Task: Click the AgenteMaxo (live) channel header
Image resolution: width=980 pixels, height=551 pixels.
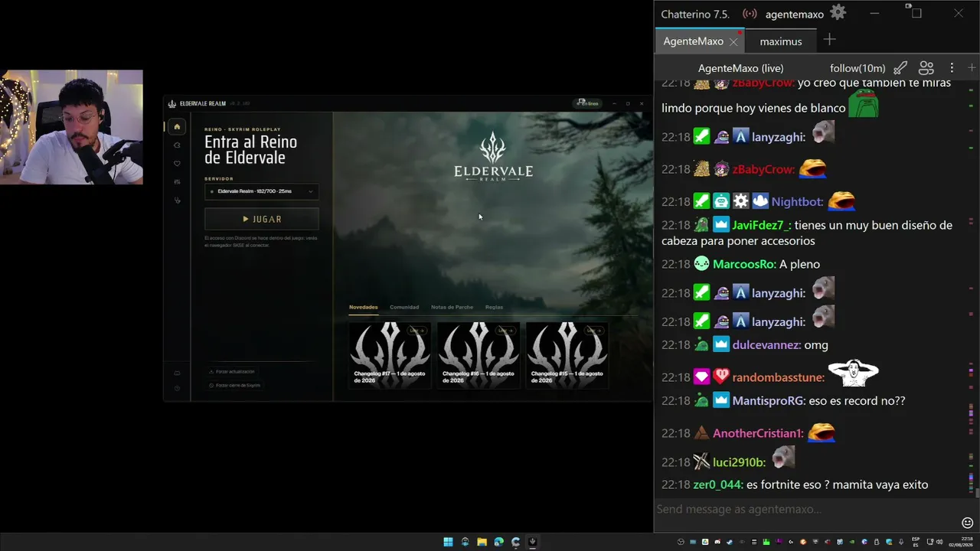Action: 741,68
